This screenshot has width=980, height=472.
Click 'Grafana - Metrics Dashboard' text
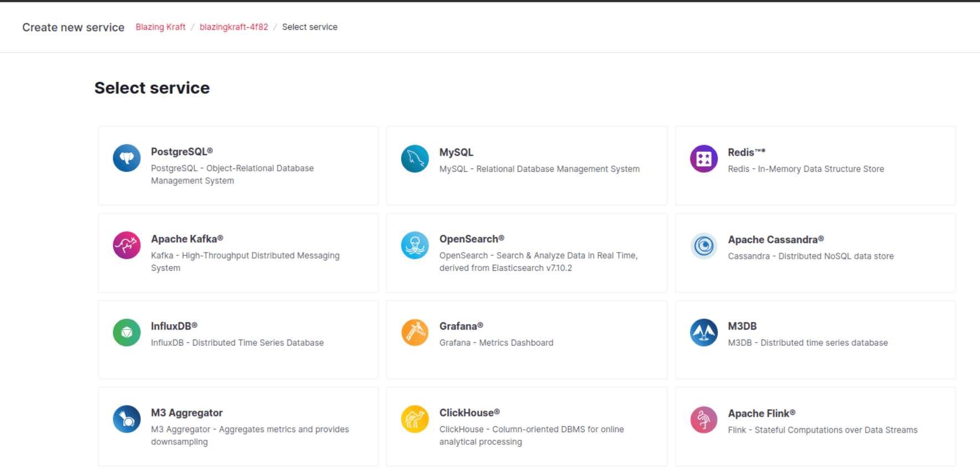pos(496,343)
